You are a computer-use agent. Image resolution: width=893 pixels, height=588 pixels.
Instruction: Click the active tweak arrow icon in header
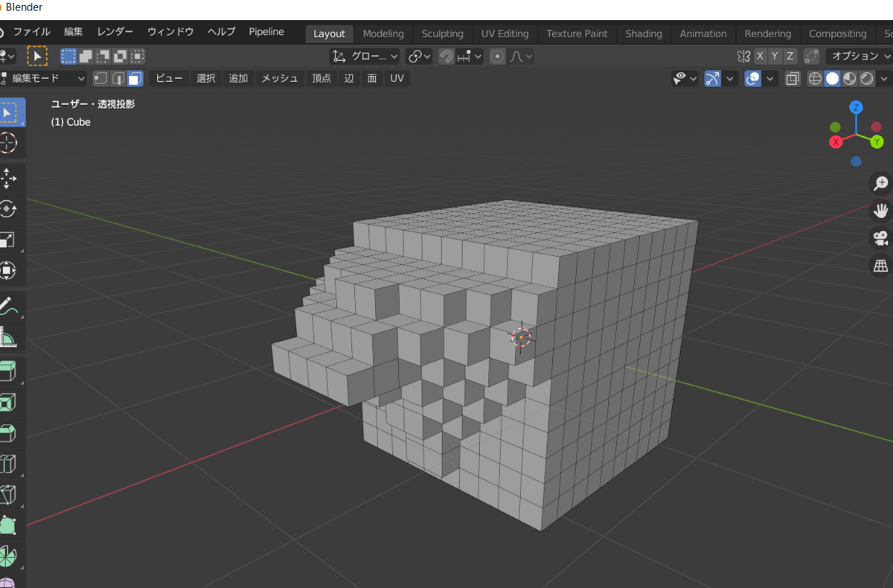click(37, 56)
